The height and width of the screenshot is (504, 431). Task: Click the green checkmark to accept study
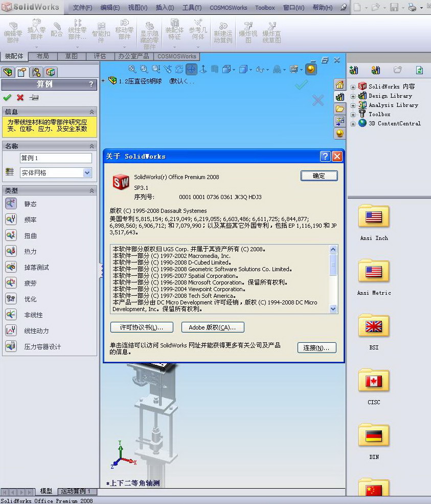point(7,97)
